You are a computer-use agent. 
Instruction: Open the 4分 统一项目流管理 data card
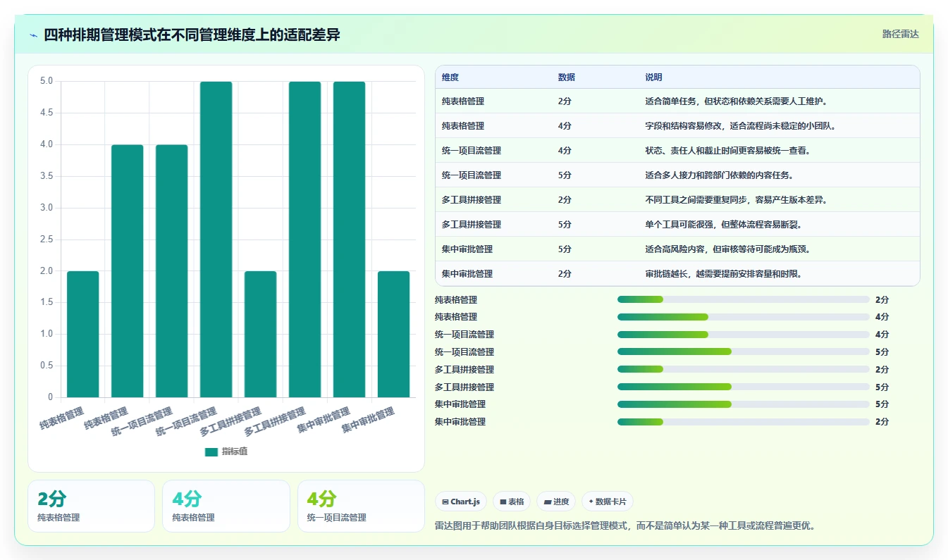(x=361, y=506)
